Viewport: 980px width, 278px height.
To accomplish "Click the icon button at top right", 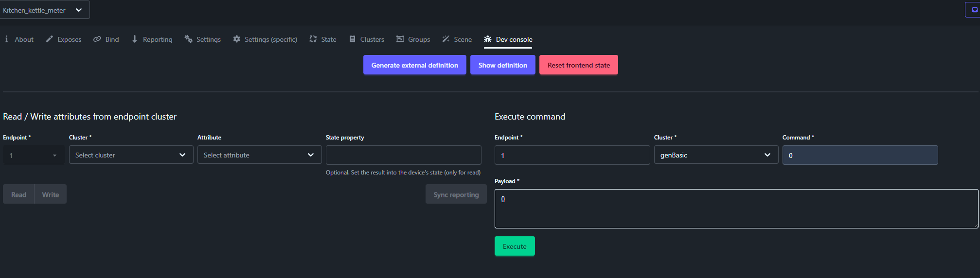I will [974, 10].
